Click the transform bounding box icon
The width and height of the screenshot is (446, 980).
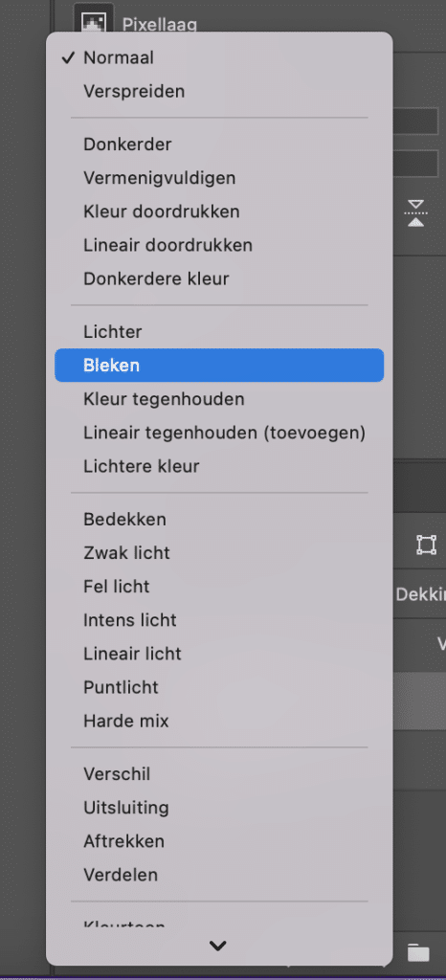(x=426, y=545)
